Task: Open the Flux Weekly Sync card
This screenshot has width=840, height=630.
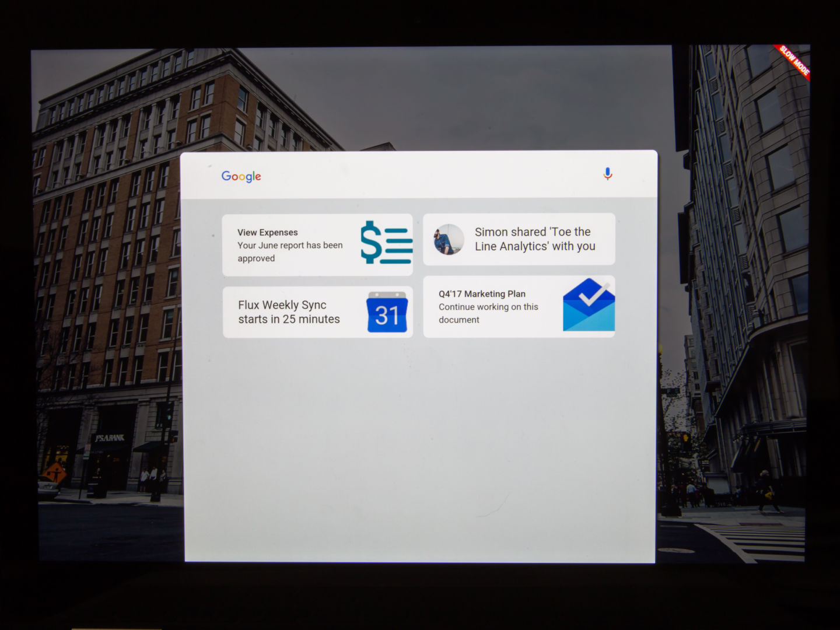Action: point(318,312)
